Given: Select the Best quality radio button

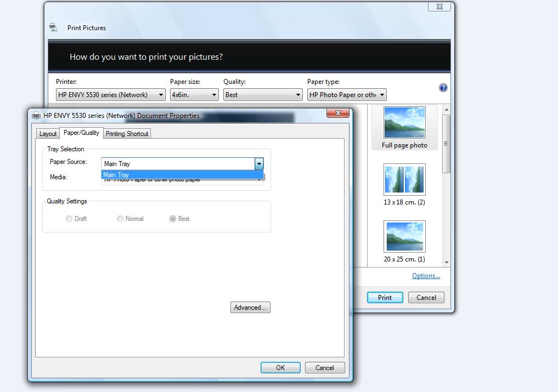Looking at the screenshot, I should 173,219.
